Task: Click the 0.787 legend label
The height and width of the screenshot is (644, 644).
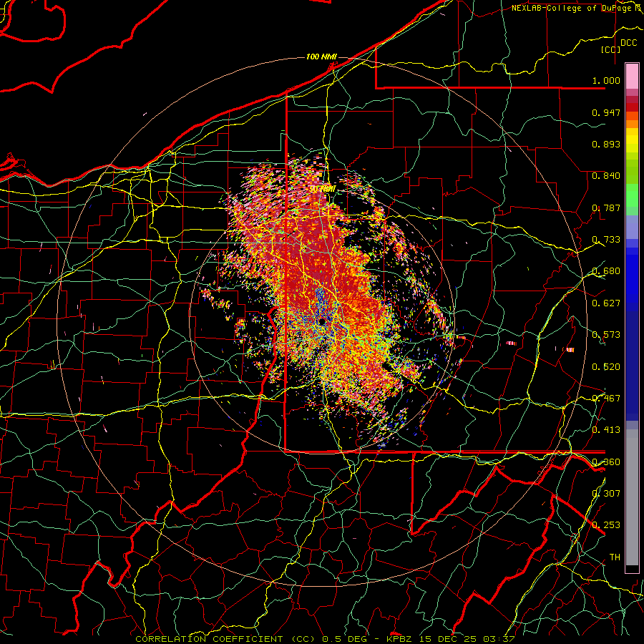Action: [x=606, y=208]
